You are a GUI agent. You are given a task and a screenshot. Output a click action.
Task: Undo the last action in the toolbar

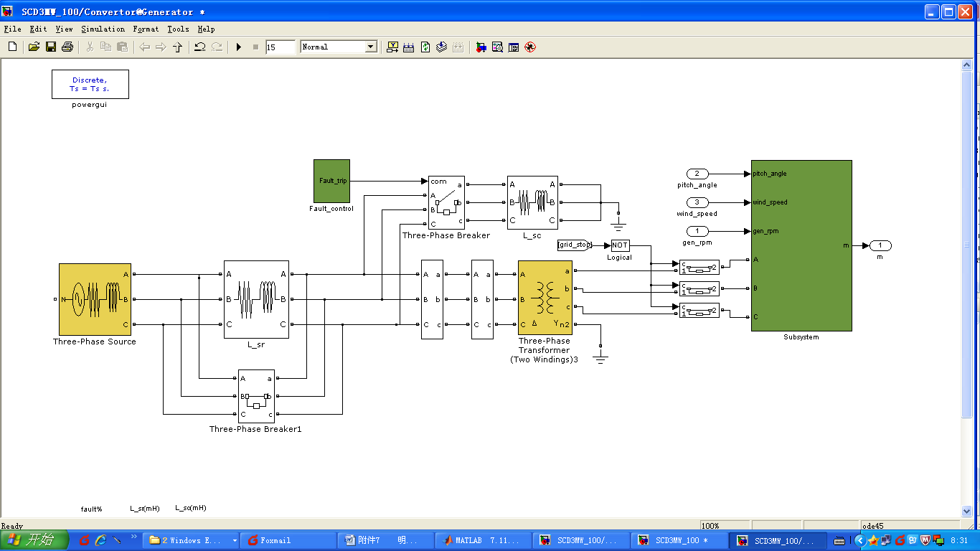click(200, 47)
